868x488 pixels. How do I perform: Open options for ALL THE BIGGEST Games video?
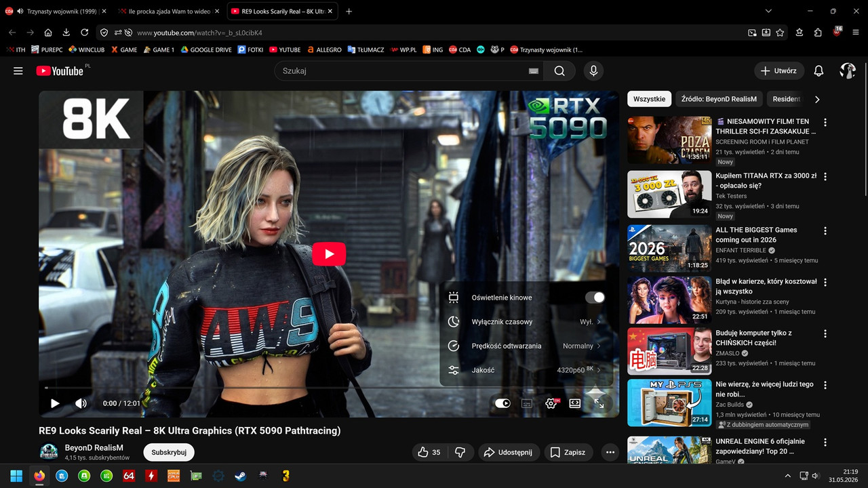click(x=825, y=231)
